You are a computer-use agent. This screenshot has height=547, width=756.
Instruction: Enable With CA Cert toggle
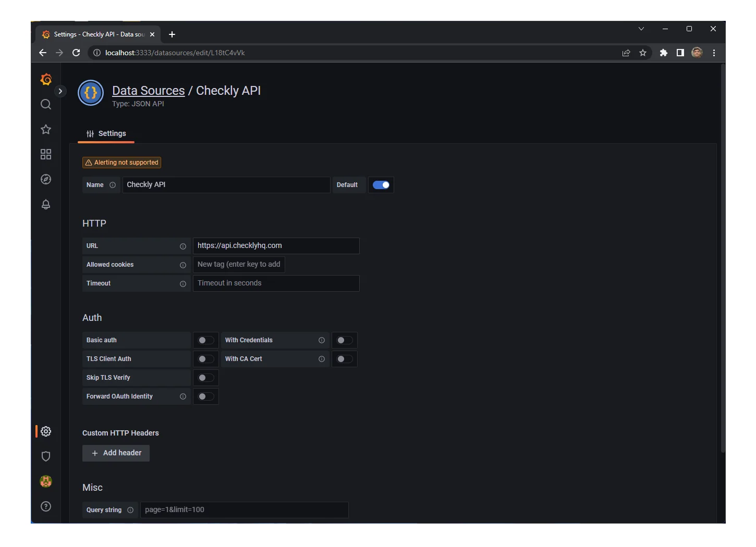click(x=345, y=359)
